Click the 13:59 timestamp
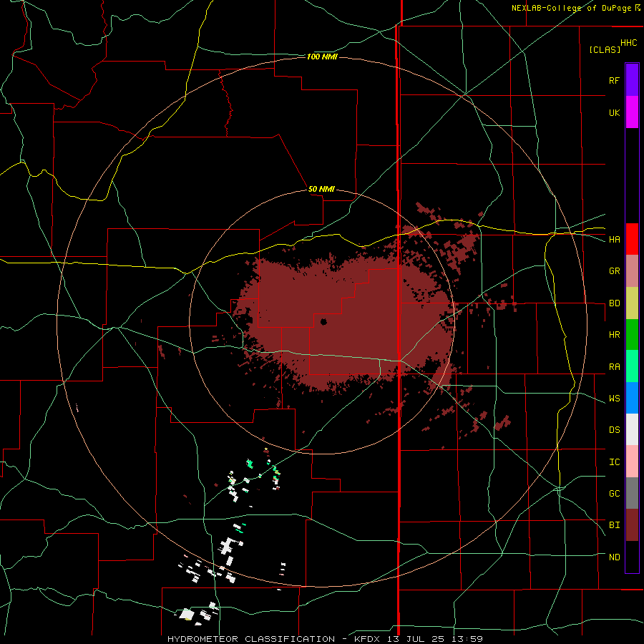Viewport: 644px width, 644px height. pos(468,639)
